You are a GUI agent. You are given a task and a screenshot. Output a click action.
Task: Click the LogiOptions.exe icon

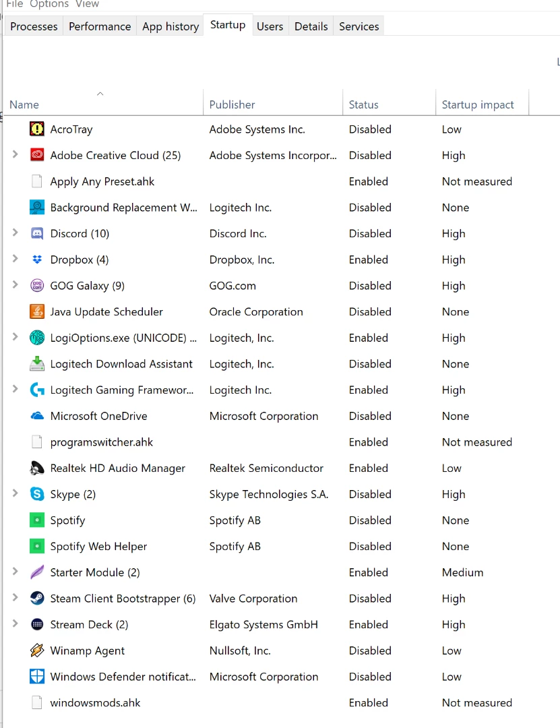click(x=37, y=338)
